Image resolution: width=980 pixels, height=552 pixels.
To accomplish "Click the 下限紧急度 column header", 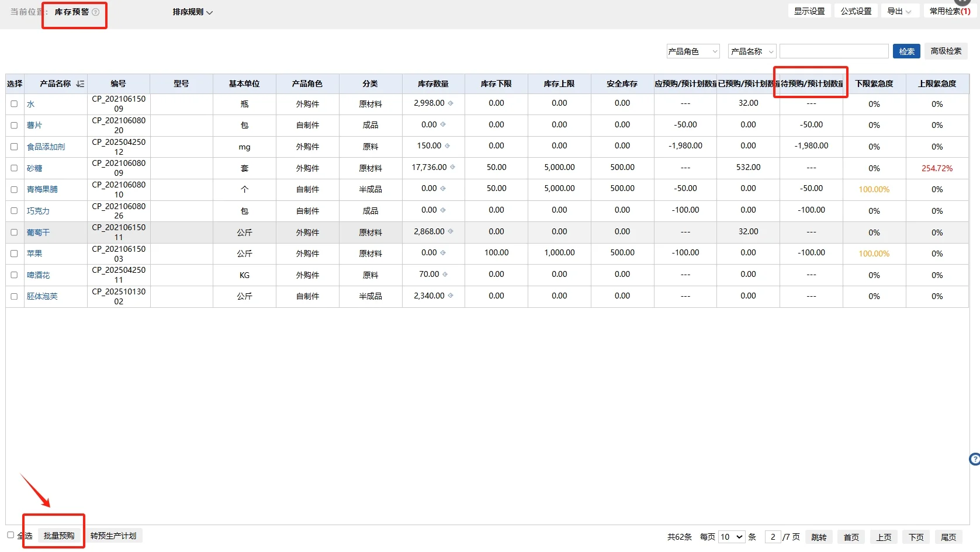I will [x=874, y=84].
